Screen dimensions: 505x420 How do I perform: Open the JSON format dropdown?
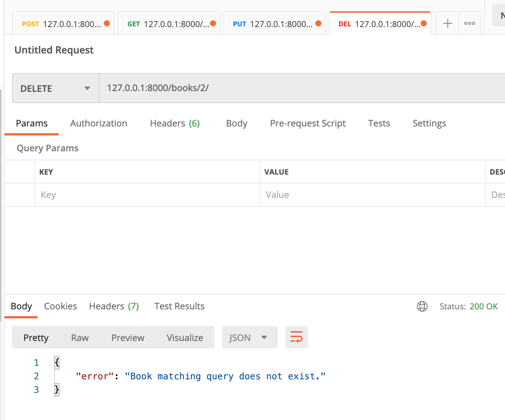(x=249, y=337)
